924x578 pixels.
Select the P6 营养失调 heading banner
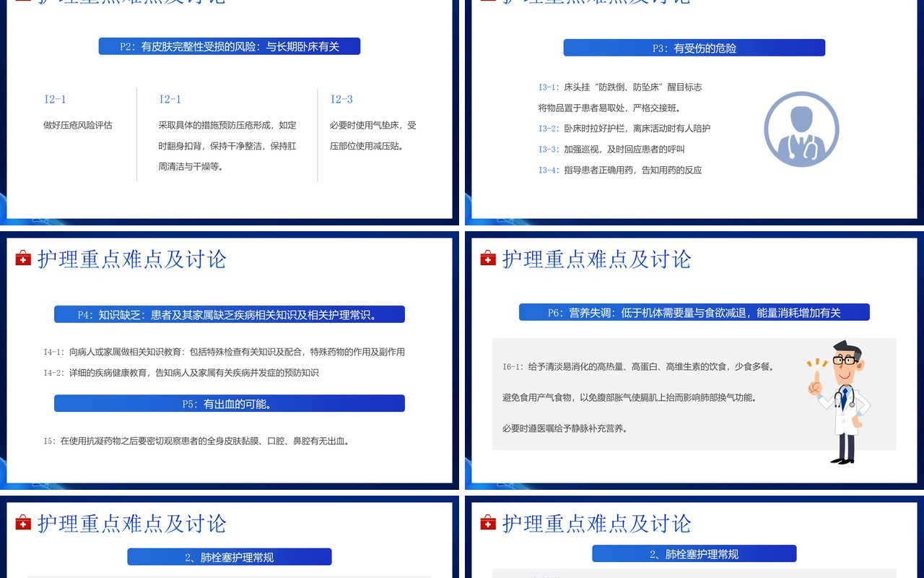coord(694,312)
